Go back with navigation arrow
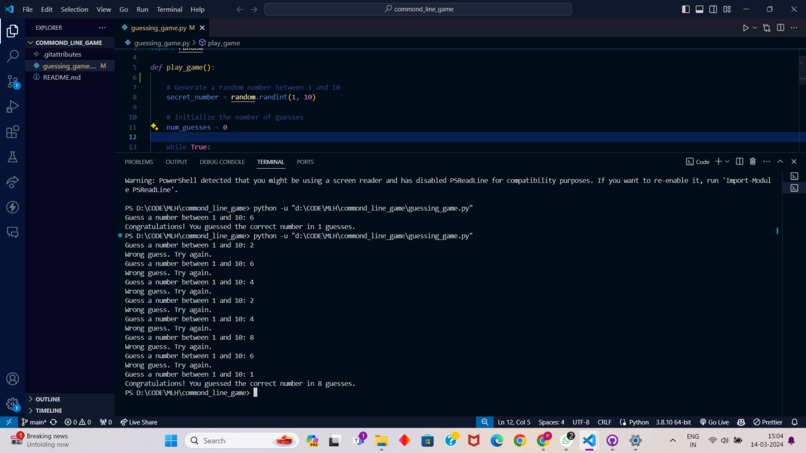The width and height of the screenshot is (806, 453). pos(240,9)
